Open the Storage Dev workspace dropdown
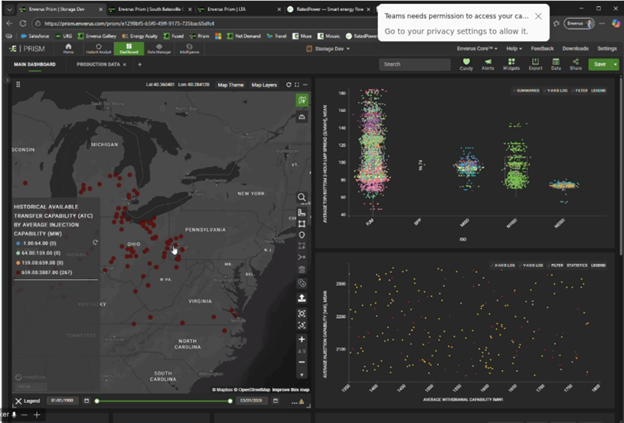This screenshot has height=423, width=624. pyautogui.click(x=328, y=49)
